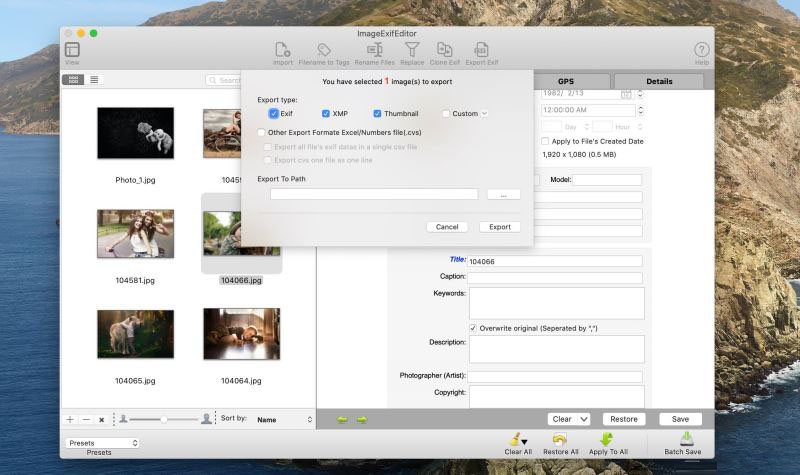Click the remove all x icon

pyautogui.click(x=102, y=420)
